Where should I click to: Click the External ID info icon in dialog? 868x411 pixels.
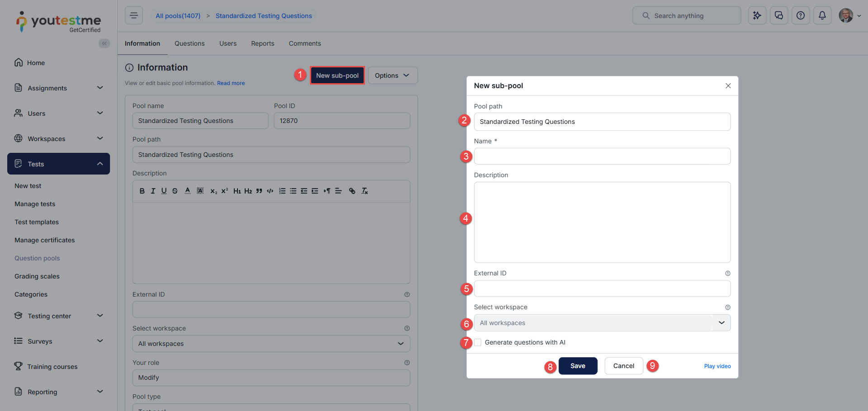point(727,274)
